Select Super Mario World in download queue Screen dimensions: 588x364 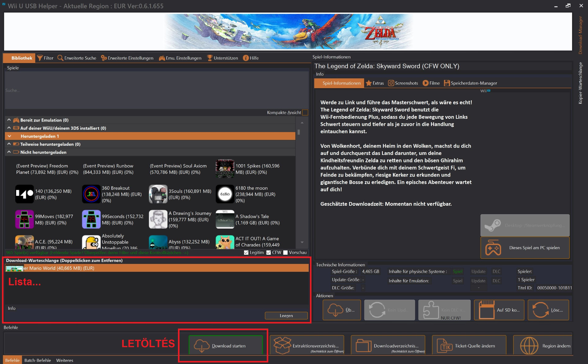[x=157, y=268]
